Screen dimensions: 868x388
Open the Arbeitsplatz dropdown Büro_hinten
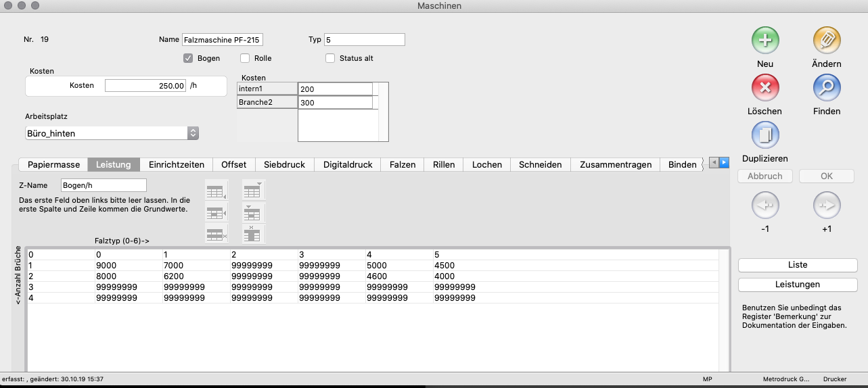pyautogui.click(x=112, y=133)
